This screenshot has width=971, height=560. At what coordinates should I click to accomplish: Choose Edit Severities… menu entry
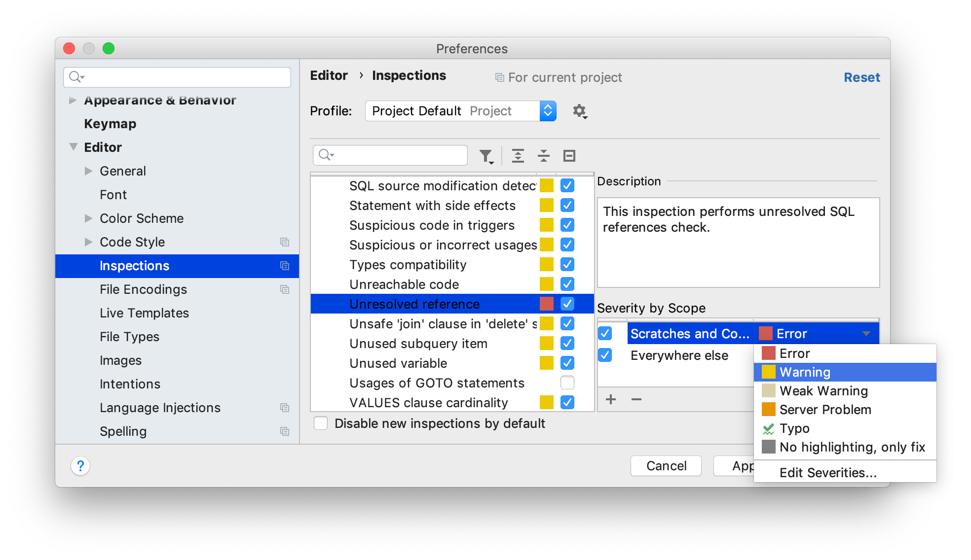click(828, 473)
